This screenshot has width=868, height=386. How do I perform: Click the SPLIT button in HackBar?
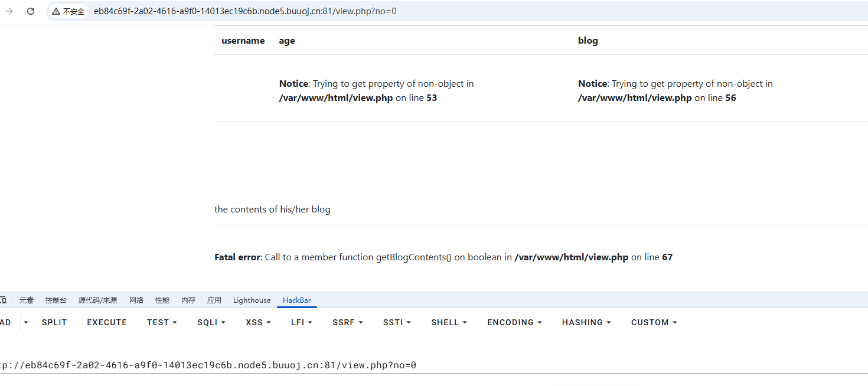click(54, 322)
